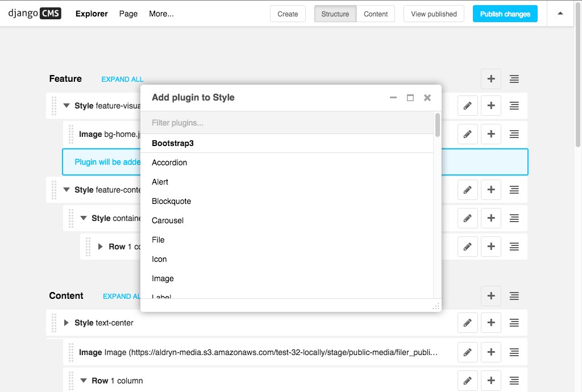The image size is (582, 392).
Task: Add a plugin inside Style feature-content
Action: [x=491, y=190]
